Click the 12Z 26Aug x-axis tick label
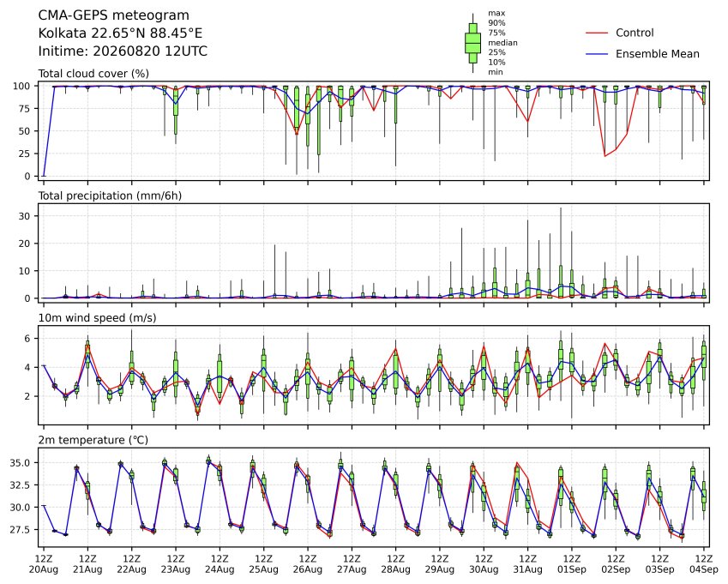 tap(308, 563)
